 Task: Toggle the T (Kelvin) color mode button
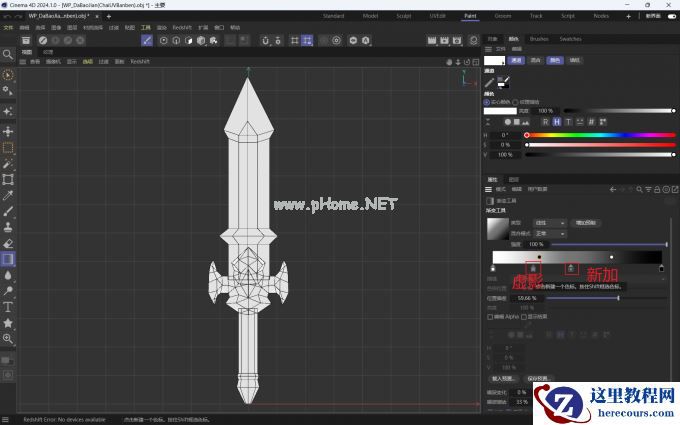pos(568,122)
